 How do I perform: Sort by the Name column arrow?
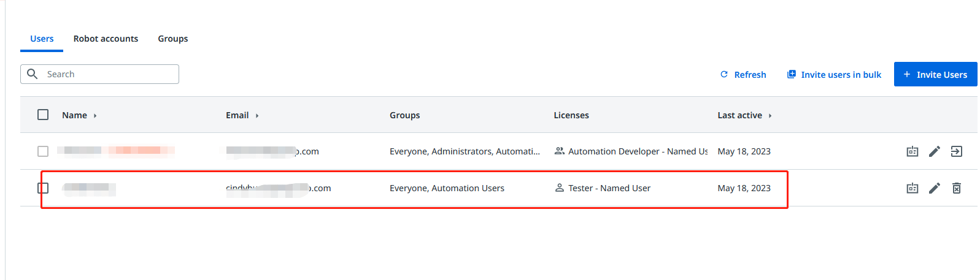tap(95, 116)
